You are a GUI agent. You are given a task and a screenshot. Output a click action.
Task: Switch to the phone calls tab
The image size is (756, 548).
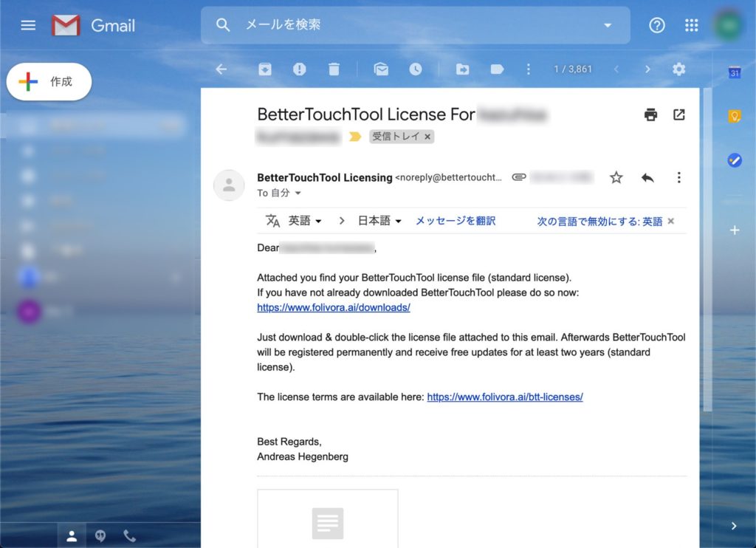pyautogui.click(x=130, y=536)
